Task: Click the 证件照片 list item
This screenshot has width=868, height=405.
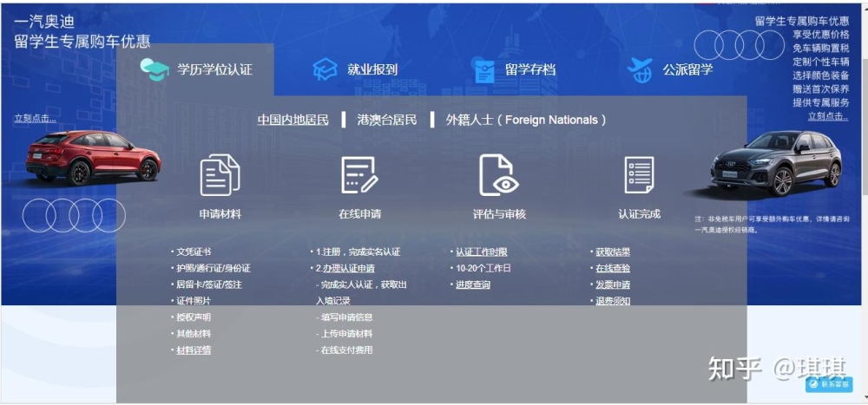Action: 194,301
